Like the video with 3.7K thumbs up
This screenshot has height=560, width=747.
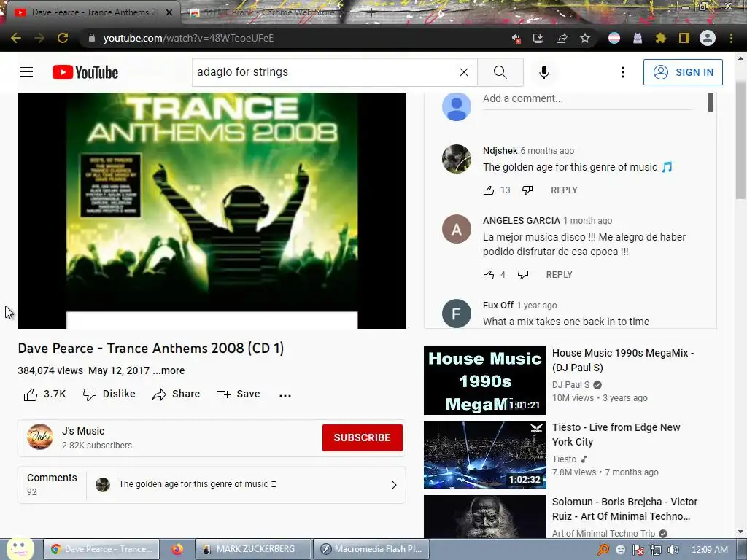(44, 394)
